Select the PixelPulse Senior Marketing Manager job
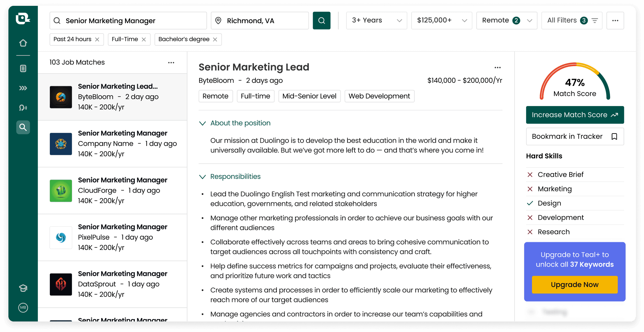 [113, 238]
